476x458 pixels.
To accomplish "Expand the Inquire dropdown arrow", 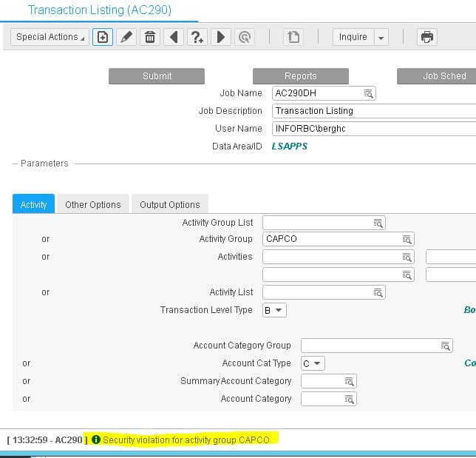I will click(x=381, y=38).
